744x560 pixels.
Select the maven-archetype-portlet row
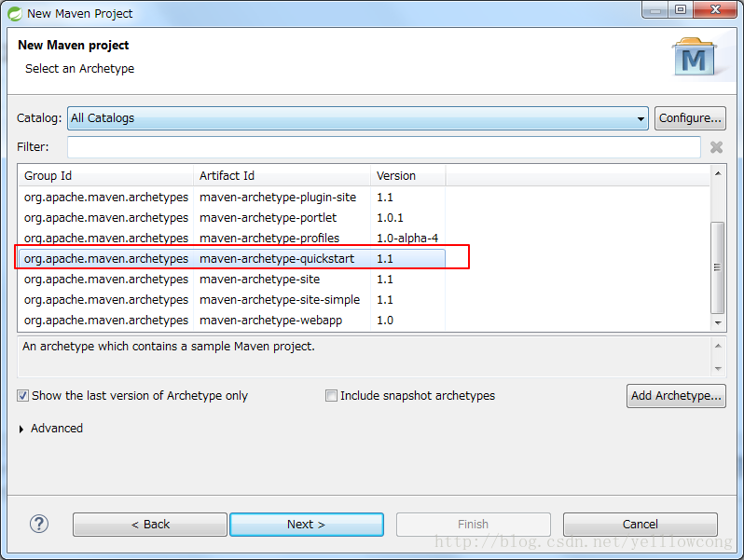(232, 218)
